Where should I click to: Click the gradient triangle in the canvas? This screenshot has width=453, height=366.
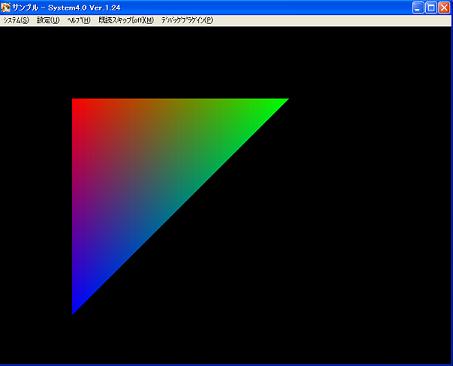(x=143, y=170)
